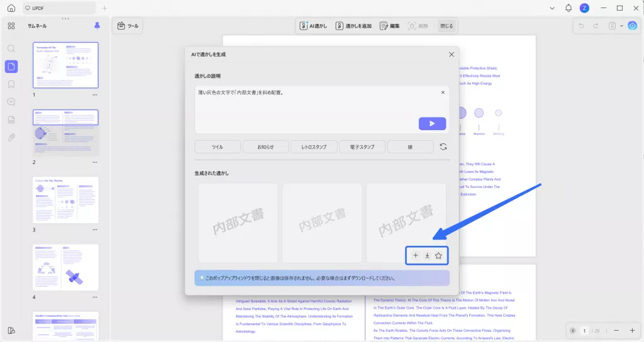This screenshot has height=342, width=644.
Task: Click the 生成された透かし heading
Action: pos(211,174)
